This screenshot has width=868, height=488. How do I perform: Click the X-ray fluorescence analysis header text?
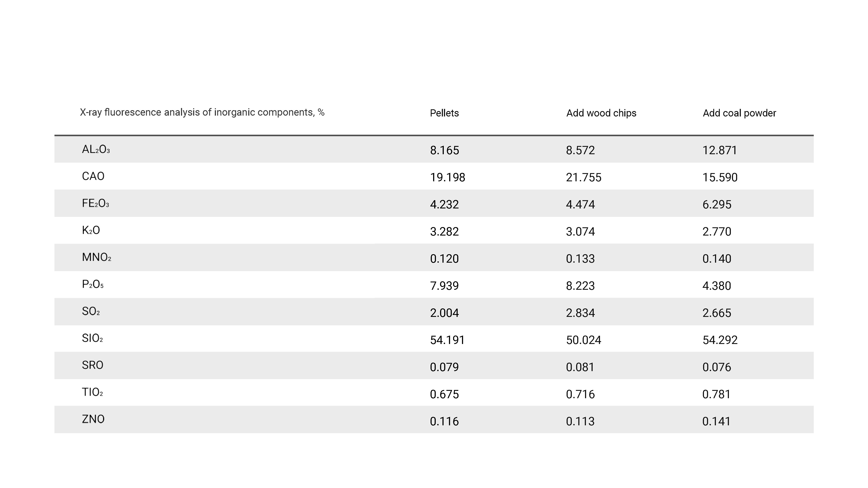click(202, 113)
